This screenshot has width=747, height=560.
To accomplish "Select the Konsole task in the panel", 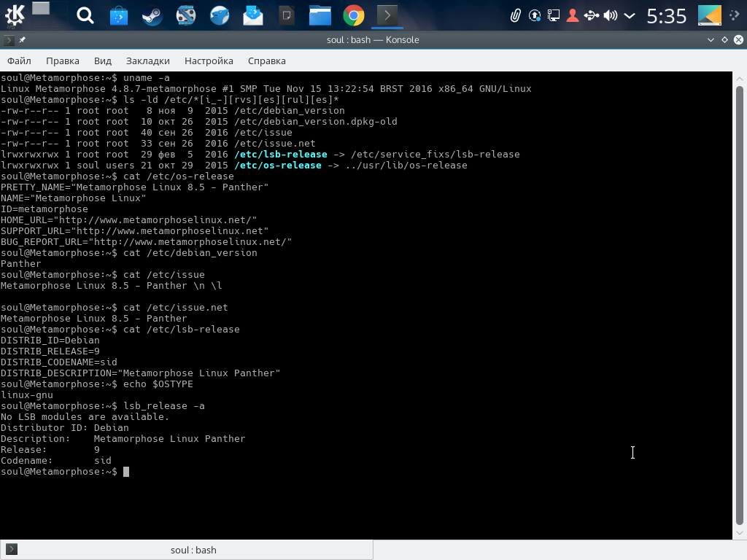I will [387, 16].
